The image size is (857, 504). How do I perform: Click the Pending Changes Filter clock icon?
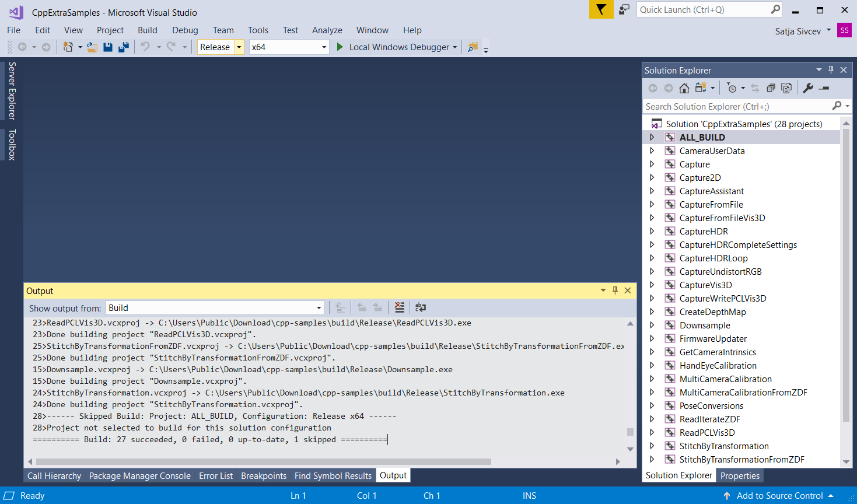click(732, 88)
